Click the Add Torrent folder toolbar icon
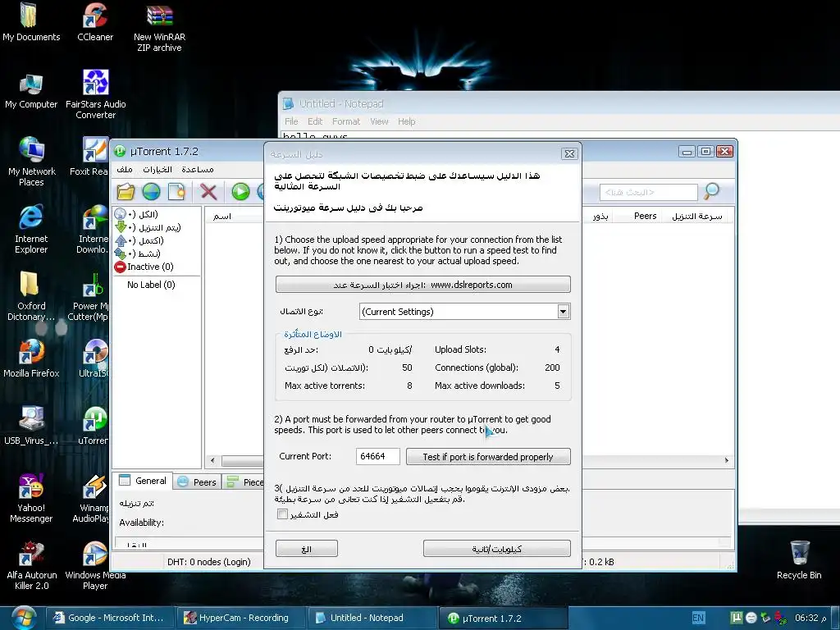The image size is (840, 630). 126,191
